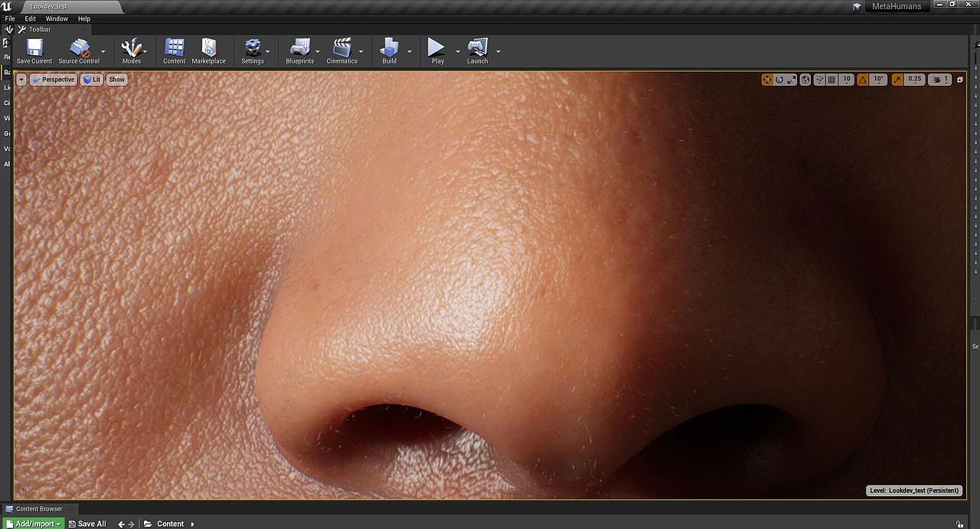Open the Cinematics toolbar icon
This screenshot has width=980, height=529.
pyautogui.click(x=341, y=51)
